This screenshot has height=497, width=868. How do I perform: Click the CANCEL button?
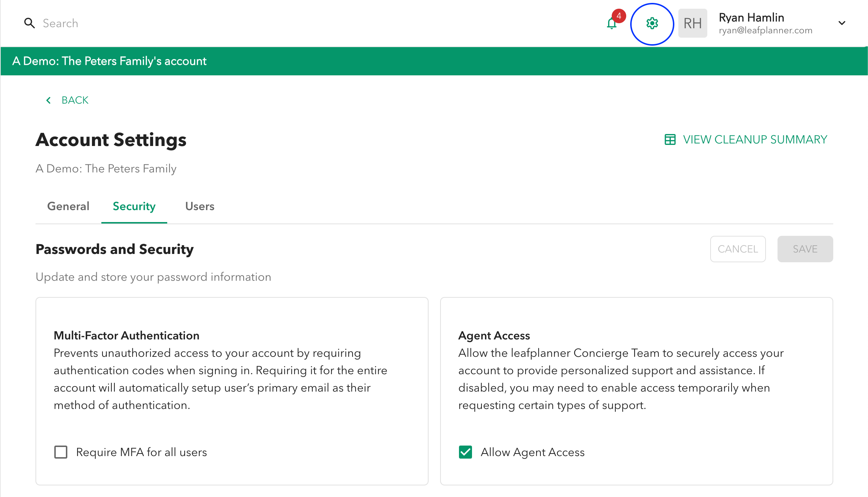point(738,249)
